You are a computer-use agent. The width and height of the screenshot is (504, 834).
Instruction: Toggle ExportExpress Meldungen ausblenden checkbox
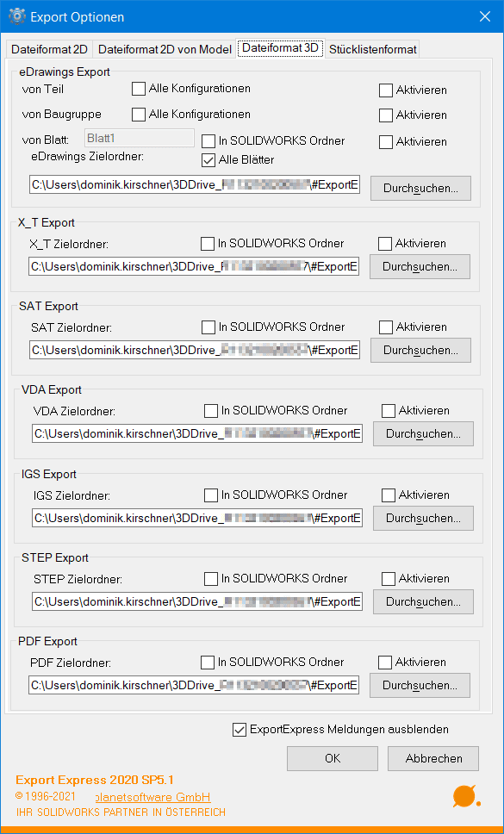pyautogui.click(x=240, y=729)
